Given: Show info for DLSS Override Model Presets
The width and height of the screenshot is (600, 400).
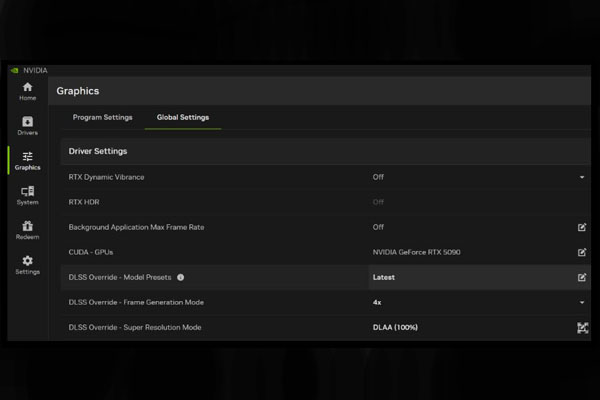Looking at the screenshot, I should tap(181, 277).
